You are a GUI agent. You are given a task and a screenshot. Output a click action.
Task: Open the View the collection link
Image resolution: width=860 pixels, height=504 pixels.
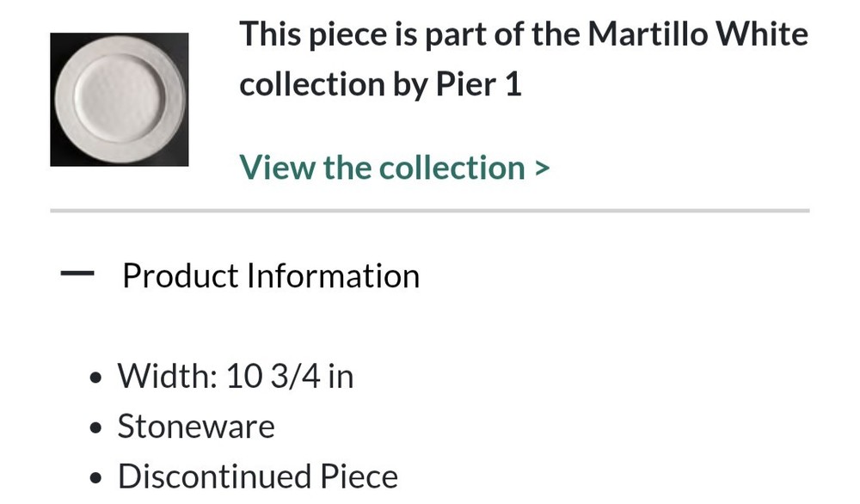(382, 168)
